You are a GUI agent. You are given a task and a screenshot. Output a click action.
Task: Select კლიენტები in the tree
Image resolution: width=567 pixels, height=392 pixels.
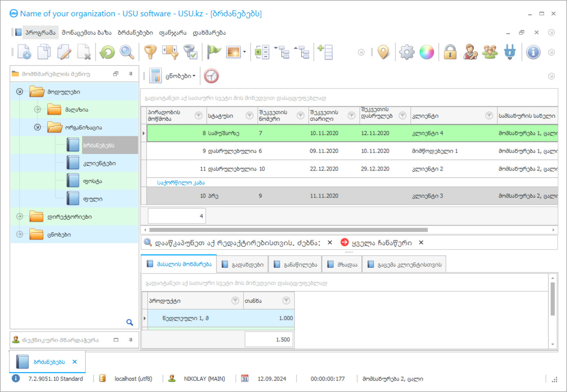[99, 163]
